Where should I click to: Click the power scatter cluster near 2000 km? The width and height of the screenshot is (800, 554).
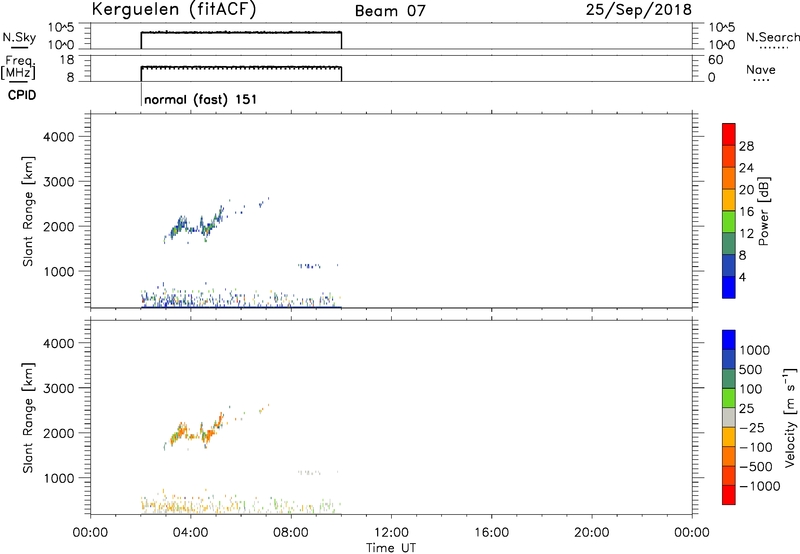(x=196, y=224)
